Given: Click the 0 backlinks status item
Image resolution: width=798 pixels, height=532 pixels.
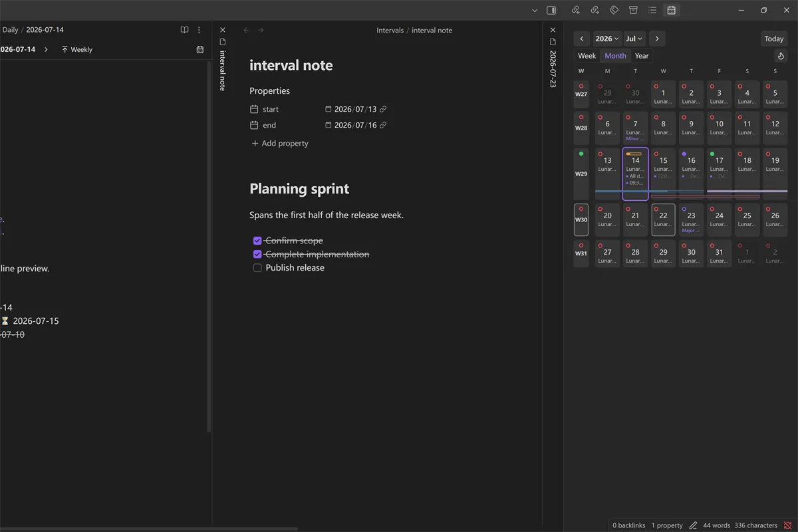Looking at the screenshot, I should coord(629,525).
